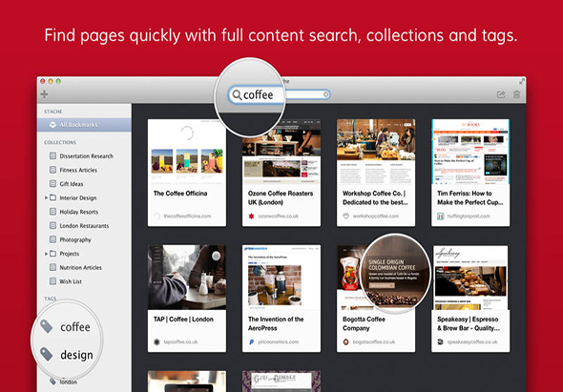Click the Gift Ideas collection icon
This screenshot has width=563, height=392.
[x=52, y=184]
